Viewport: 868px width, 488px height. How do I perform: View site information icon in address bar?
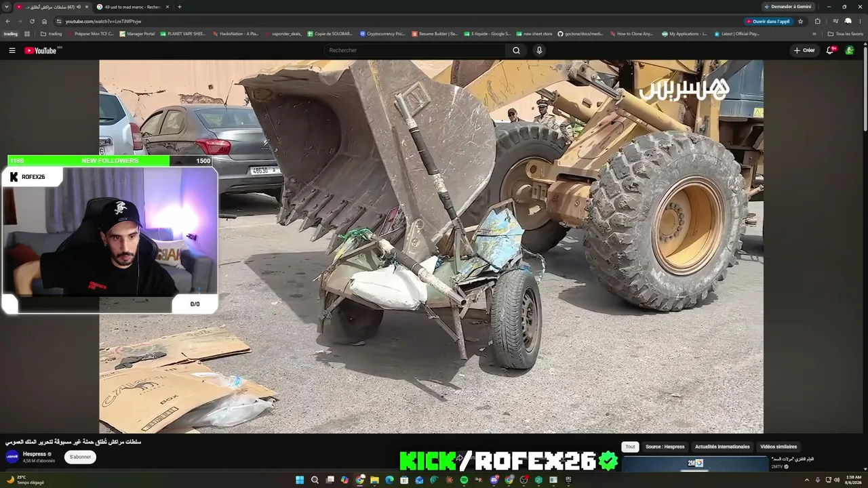click(59, 21)
